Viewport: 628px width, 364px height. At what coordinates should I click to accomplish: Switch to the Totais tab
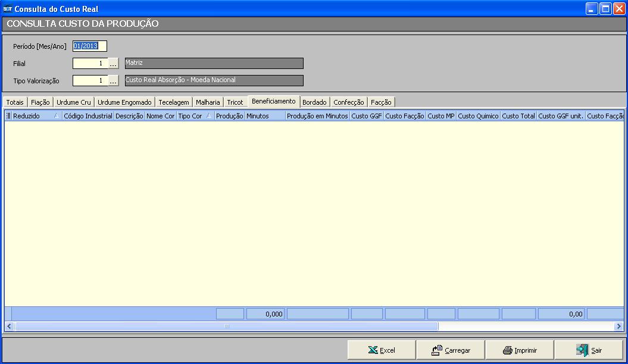[x=15, y=102]
